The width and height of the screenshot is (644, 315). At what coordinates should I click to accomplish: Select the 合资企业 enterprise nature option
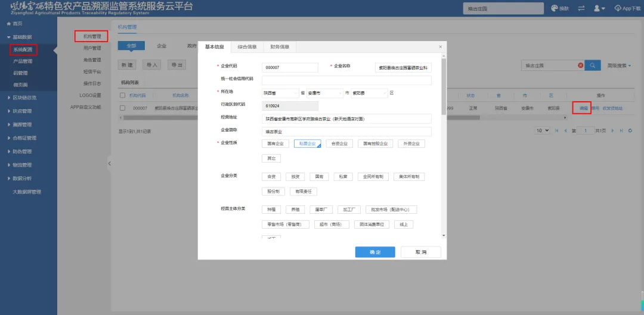[x=339, y=144]
